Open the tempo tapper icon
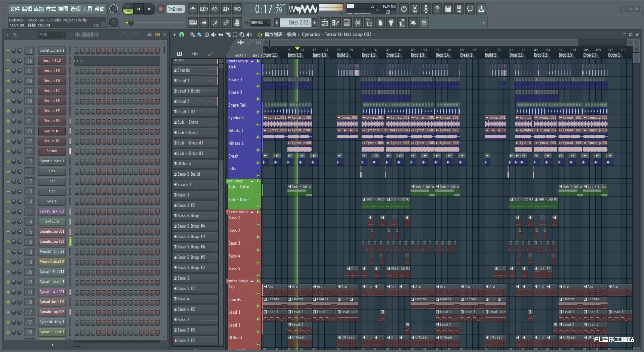Screen dimensions: 644x352 (x=402, y=23)
